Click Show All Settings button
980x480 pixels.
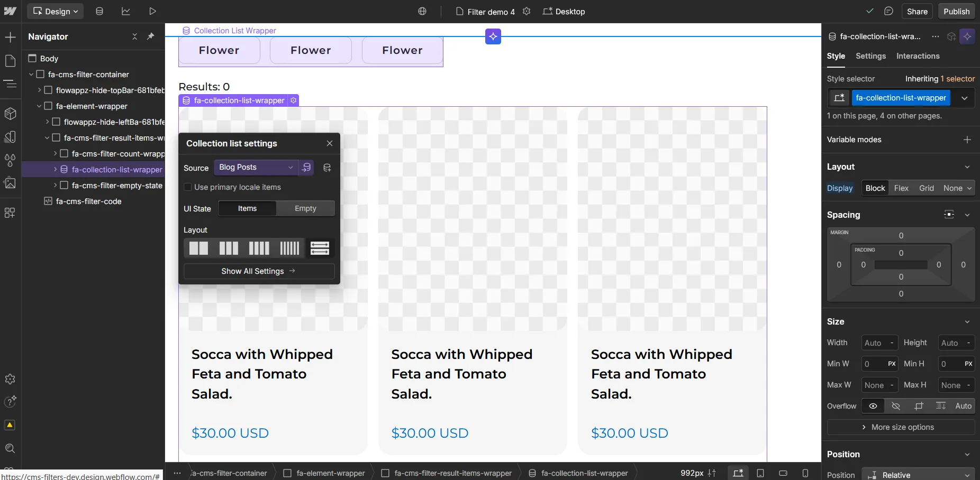(x=259, y=271)
